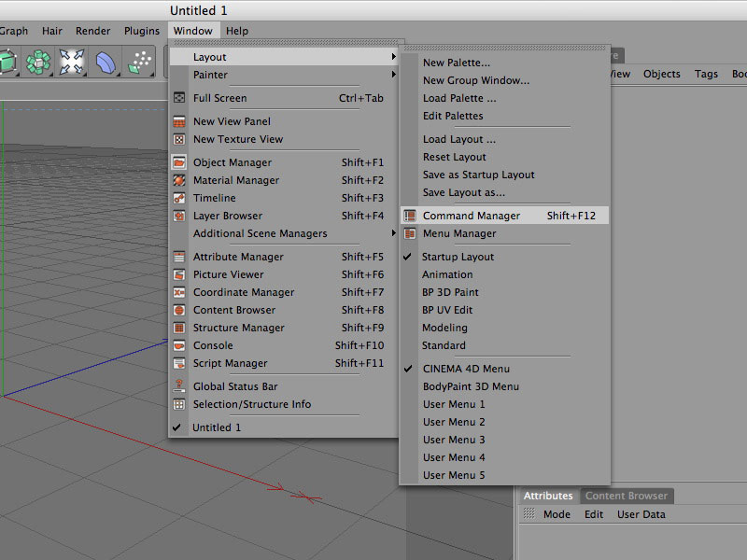Click the Object Manager icon in Window menu

tap(179, 162)
